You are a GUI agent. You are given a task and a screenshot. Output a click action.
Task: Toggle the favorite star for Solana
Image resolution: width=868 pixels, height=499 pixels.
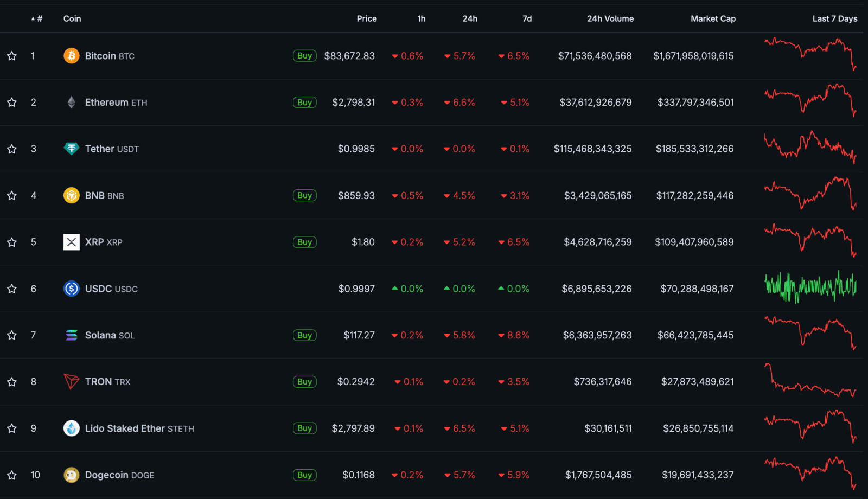pos(12,335)
